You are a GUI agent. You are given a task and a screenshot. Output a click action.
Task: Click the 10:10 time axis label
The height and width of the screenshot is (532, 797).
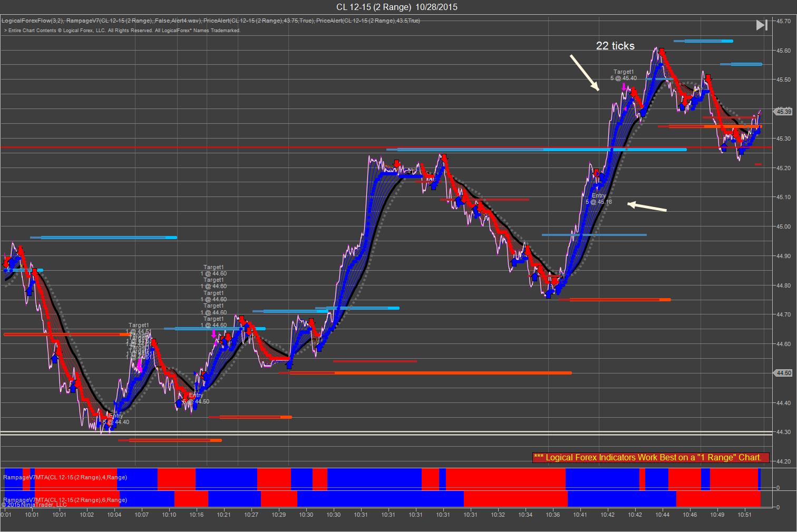coord(169,515)
